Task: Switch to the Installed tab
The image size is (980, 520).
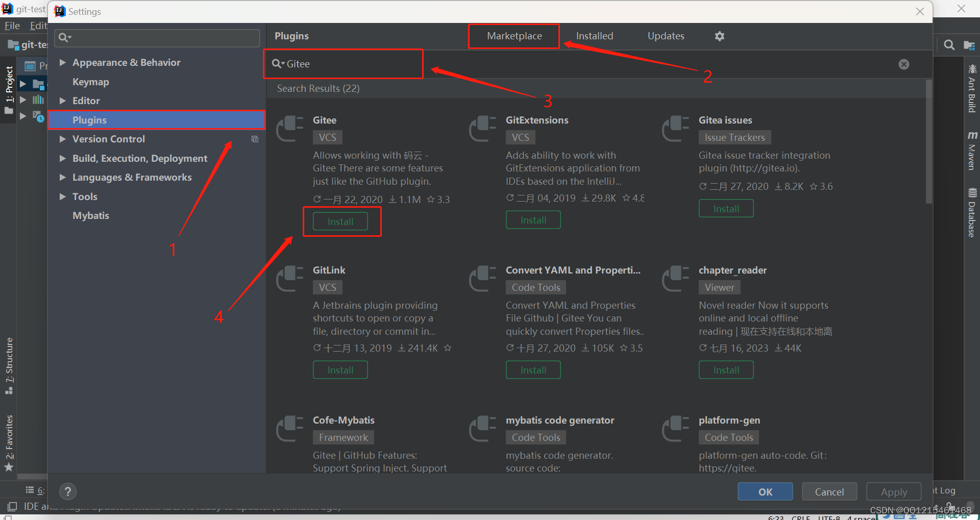Action: pyautogui.click(x=595, y=36)
